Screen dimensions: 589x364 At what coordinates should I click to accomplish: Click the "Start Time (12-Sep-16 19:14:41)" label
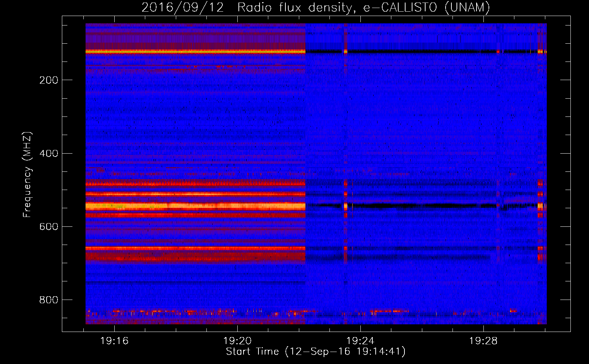(x=316, y=352)
